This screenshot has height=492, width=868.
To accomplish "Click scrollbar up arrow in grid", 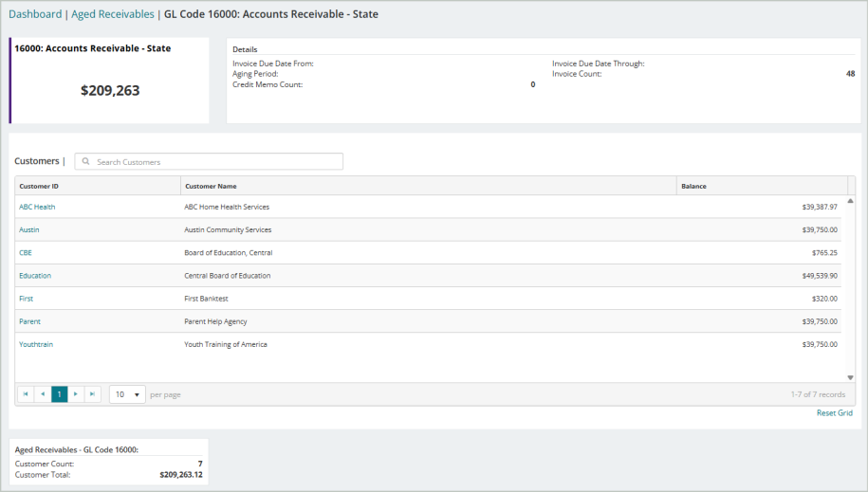I will point(850,201).
